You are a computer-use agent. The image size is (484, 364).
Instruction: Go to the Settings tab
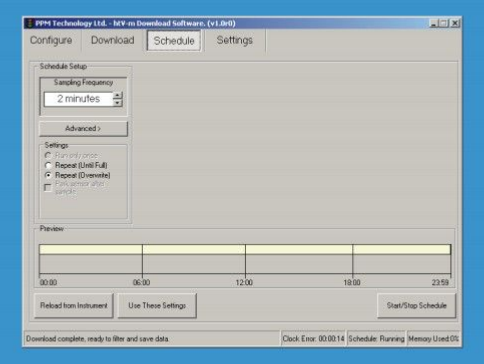235,40
